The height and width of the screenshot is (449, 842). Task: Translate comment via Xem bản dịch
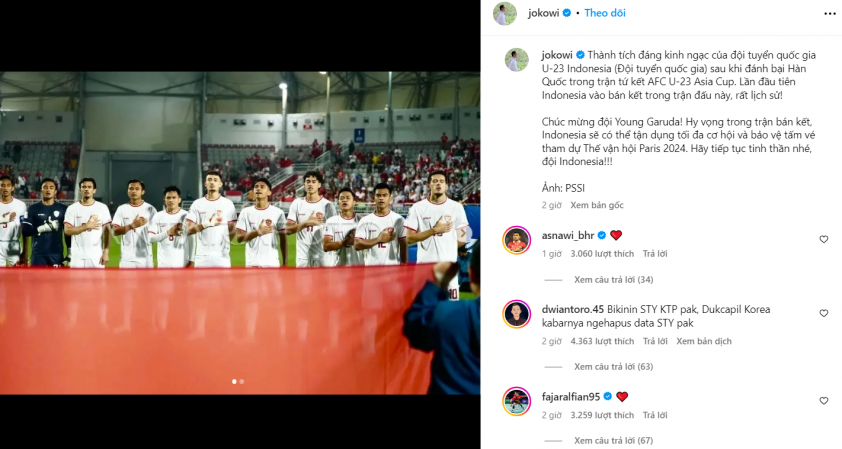pyautogui.click(x=703, y=341)
